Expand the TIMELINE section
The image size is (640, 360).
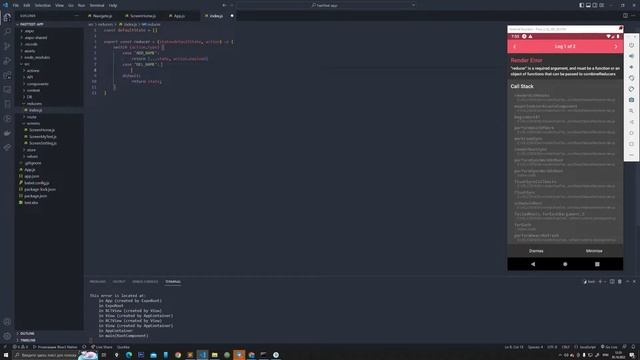click(28, 340)
